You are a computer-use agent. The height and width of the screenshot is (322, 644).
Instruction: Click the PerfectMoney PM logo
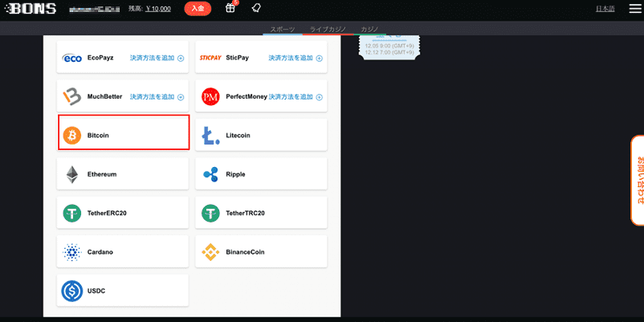[210, 97]
